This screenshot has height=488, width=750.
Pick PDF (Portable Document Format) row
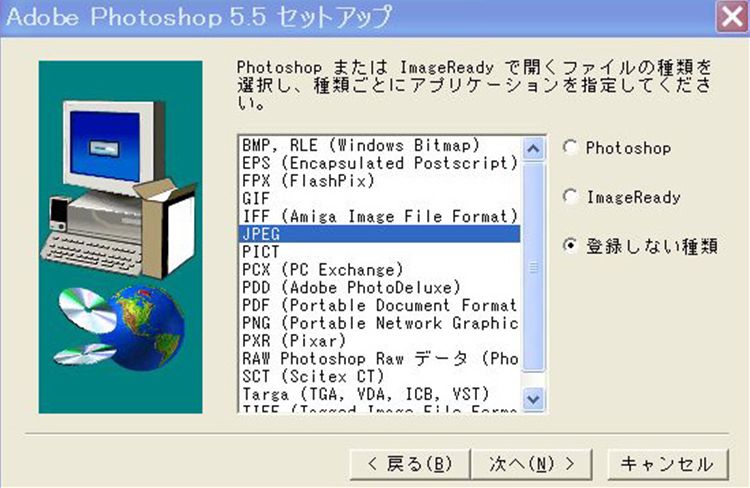tap(379, 305)
